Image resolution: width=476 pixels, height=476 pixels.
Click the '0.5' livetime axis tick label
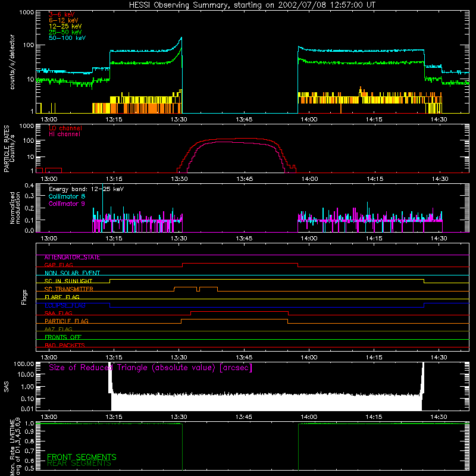(x=29, y=468)
